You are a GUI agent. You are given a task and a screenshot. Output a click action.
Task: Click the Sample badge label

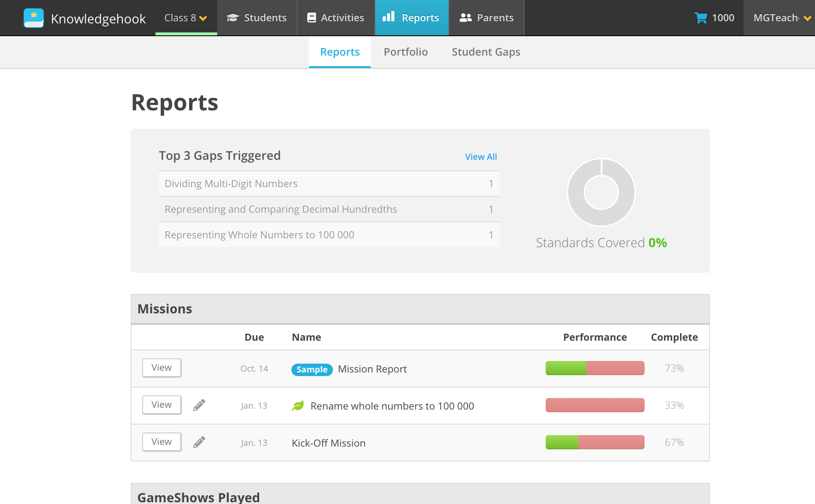(312, 369)
